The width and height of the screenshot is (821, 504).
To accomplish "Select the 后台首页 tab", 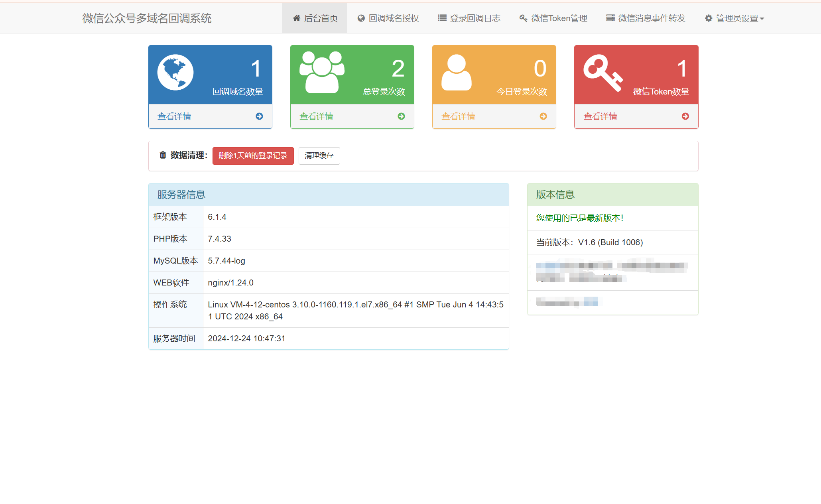I will [x=315, y=18].
